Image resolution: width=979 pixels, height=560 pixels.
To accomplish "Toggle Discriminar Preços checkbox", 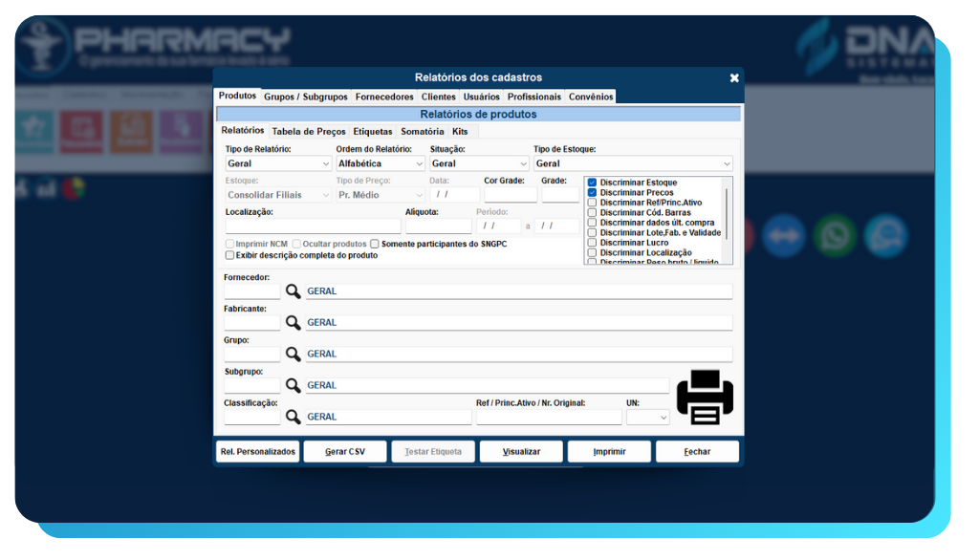I will [x=592, y=192].
